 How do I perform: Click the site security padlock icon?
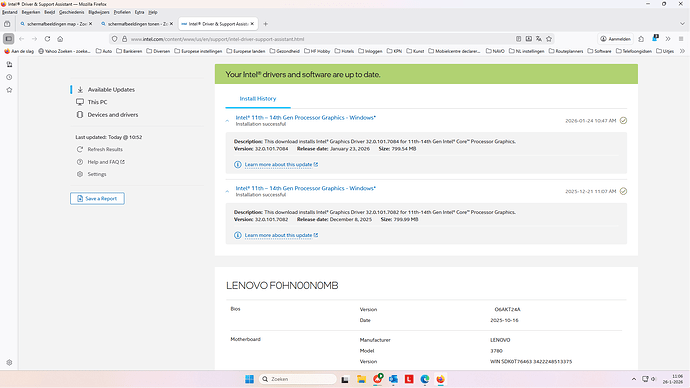pos(125,39)
